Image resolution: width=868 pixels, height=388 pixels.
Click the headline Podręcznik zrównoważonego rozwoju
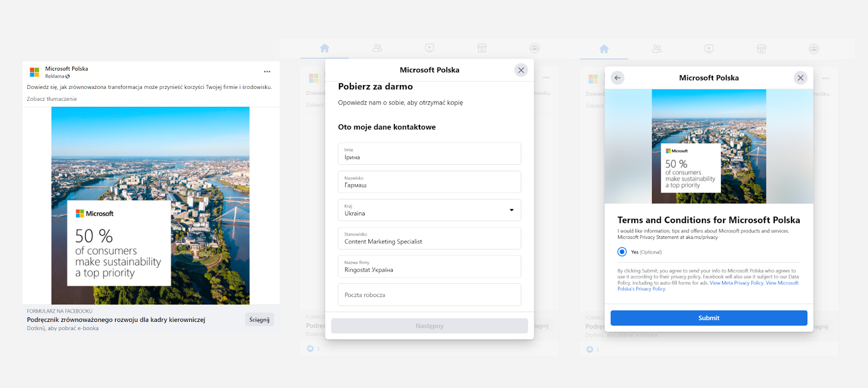click(116, 320)
